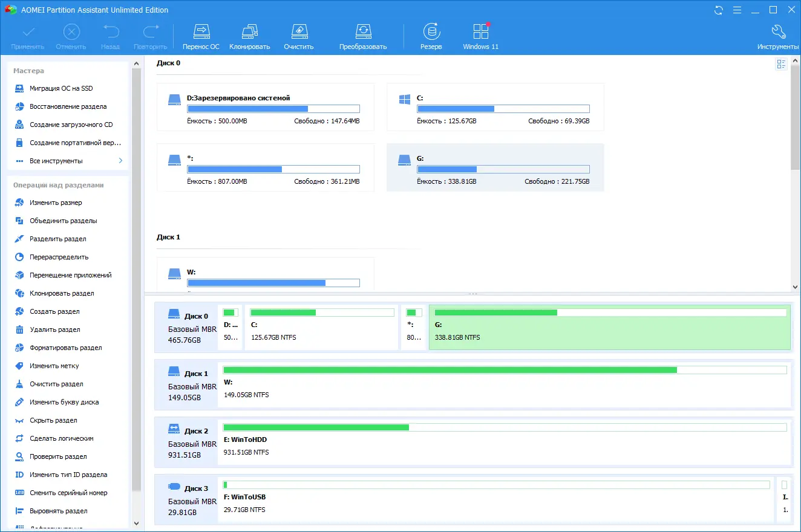This screenshot has height=532, width=801.
Task: Click the Отменить cancel icon
Action: coord(71,35)
